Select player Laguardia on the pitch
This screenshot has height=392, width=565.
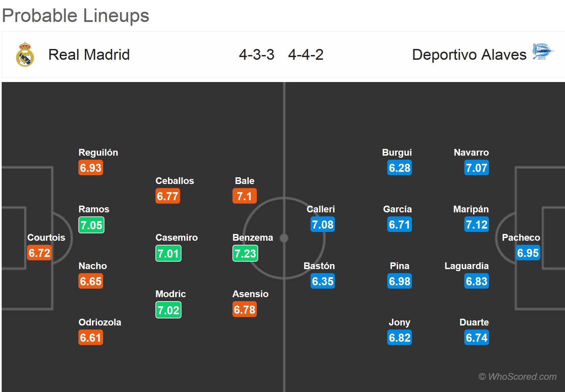pos(467,266)
